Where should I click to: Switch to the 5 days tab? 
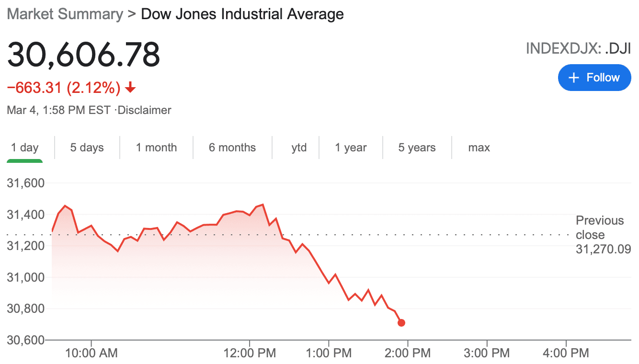(x=87, y=148)
